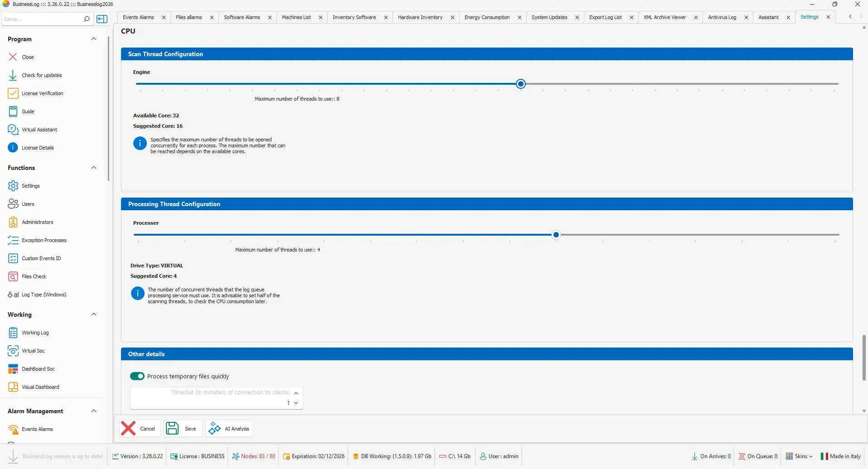This screenshot has height=469, width=868.
Task: Click the Made in Italy flag label
Action: (x=841, y=456)
